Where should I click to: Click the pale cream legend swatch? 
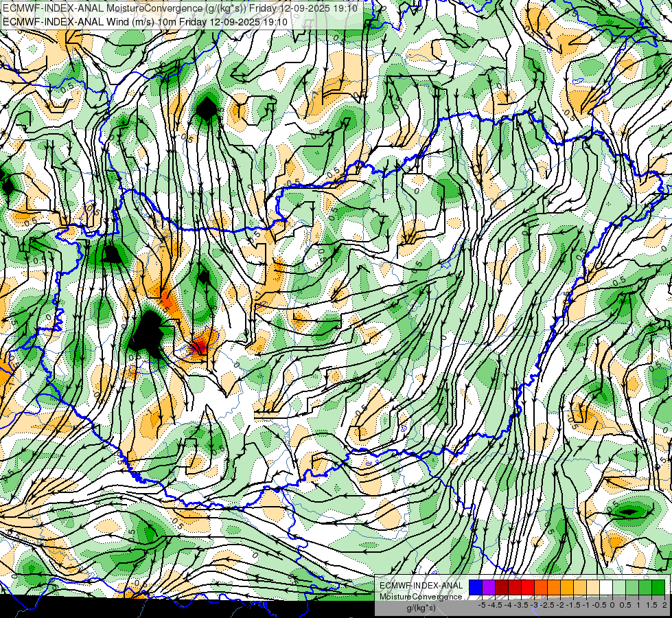click(593, 587)
